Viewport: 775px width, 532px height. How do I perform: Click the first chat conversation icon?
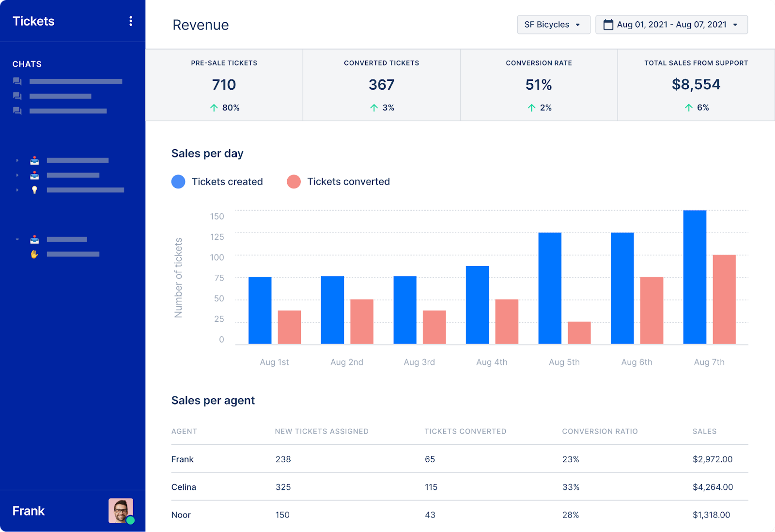click(17, 82)
